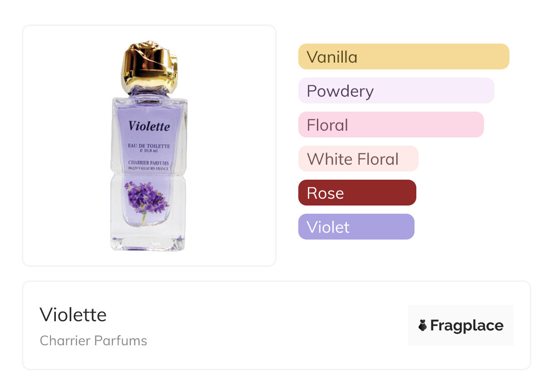Click the Violette script on bottle label
Screen dimensions: 553x392
tap(149, 126)
